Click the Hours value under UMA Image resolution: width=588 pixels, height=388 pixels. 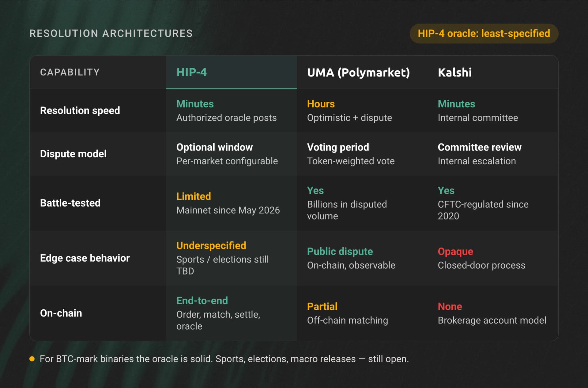[321, 104]
